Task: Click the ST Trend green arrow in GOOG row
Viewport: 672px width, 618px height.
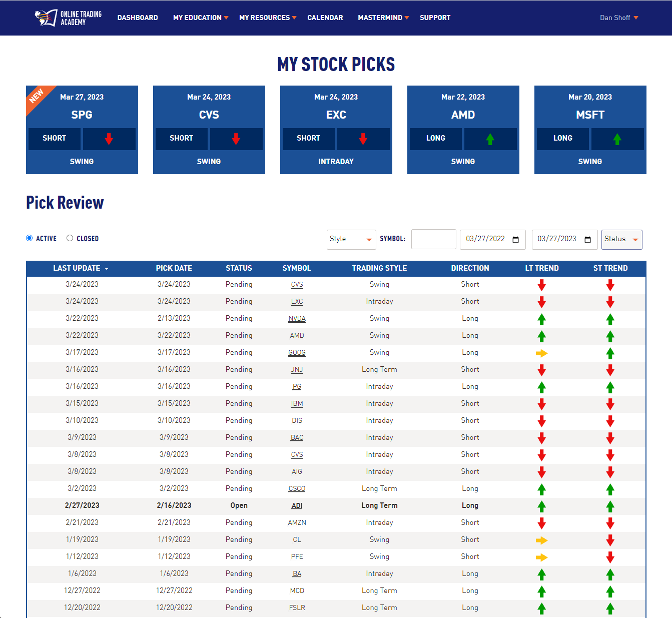Action: [610, 353]
